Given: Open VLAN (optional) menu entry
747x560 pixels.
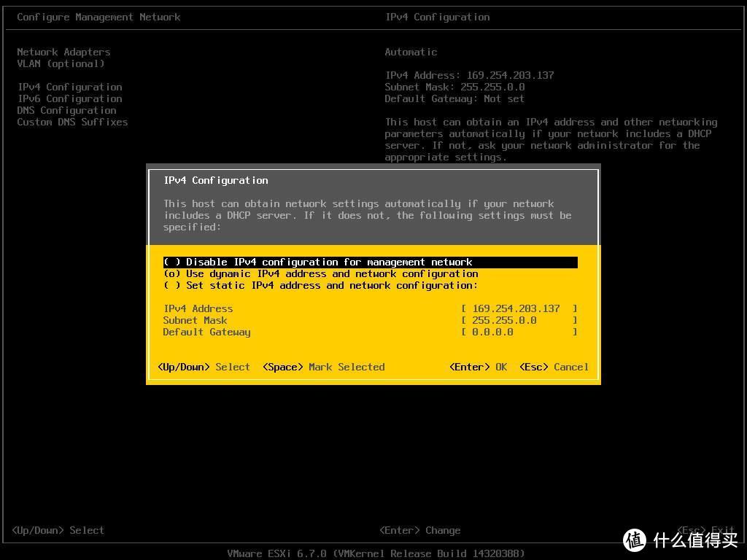Looking at the screenshot, I should 61,64.
